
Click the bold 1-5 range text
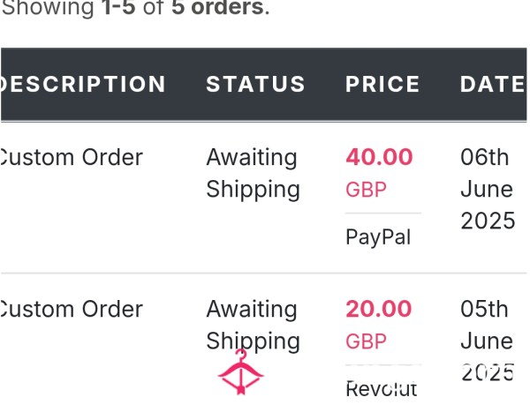(118, 7)
